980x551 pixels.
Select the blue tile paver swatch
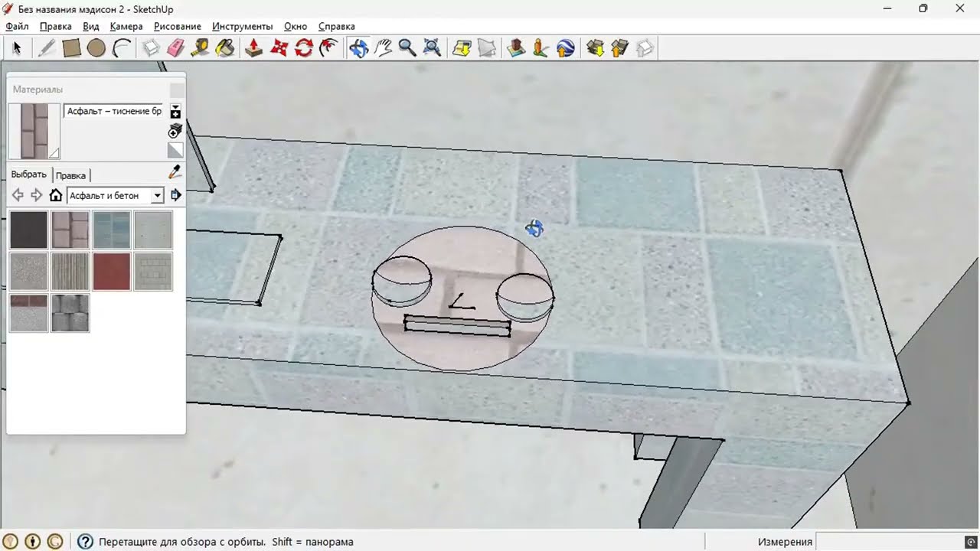[x=112, y=230]
